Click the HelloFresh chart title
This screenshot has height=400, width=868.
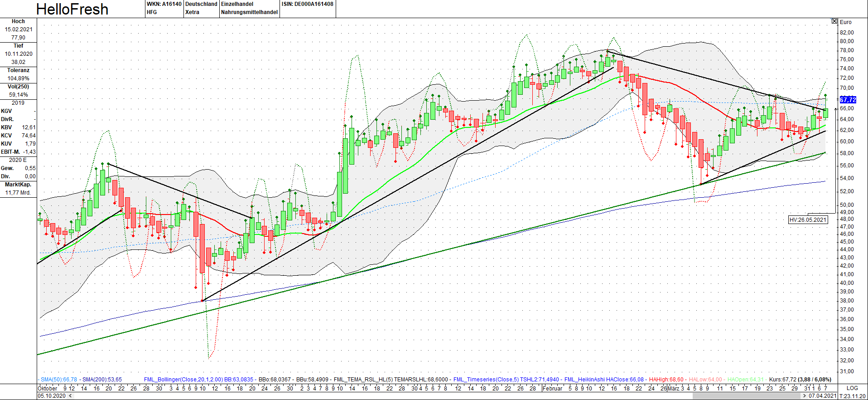point(72,9)
